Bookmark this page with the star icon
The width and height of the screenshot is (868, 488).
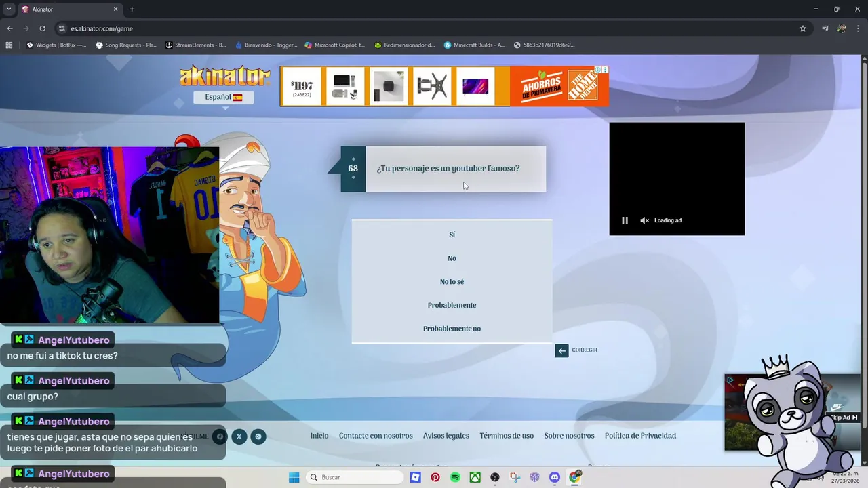click(803, 28)
